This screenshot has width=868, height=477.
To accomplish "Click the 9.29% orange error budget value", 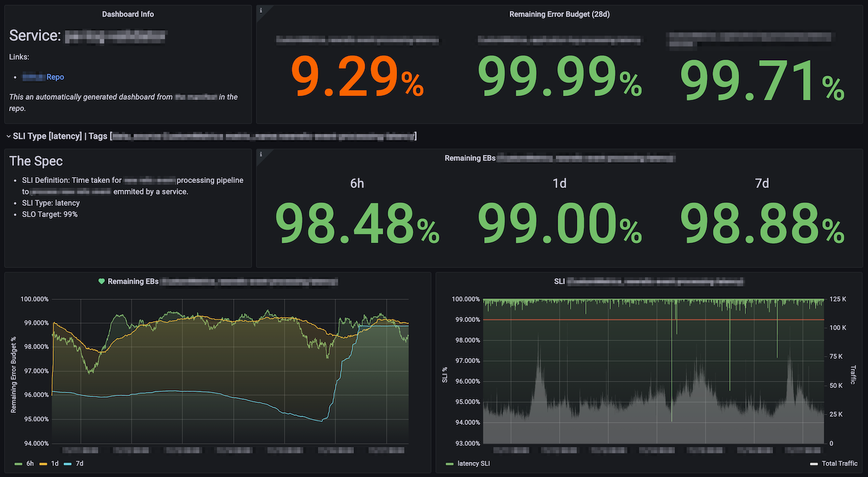I will [x=357, y=77].
